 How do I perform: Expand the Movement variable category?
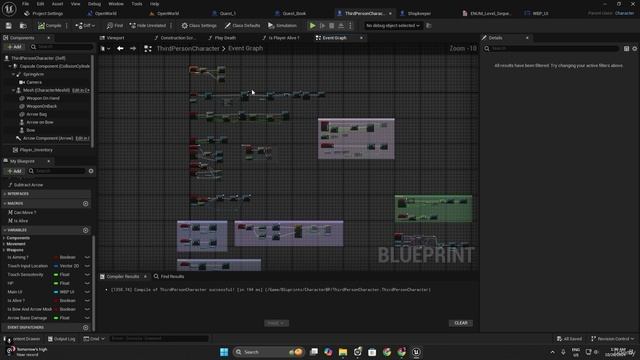pyautogui.click(x=4, y=244)
